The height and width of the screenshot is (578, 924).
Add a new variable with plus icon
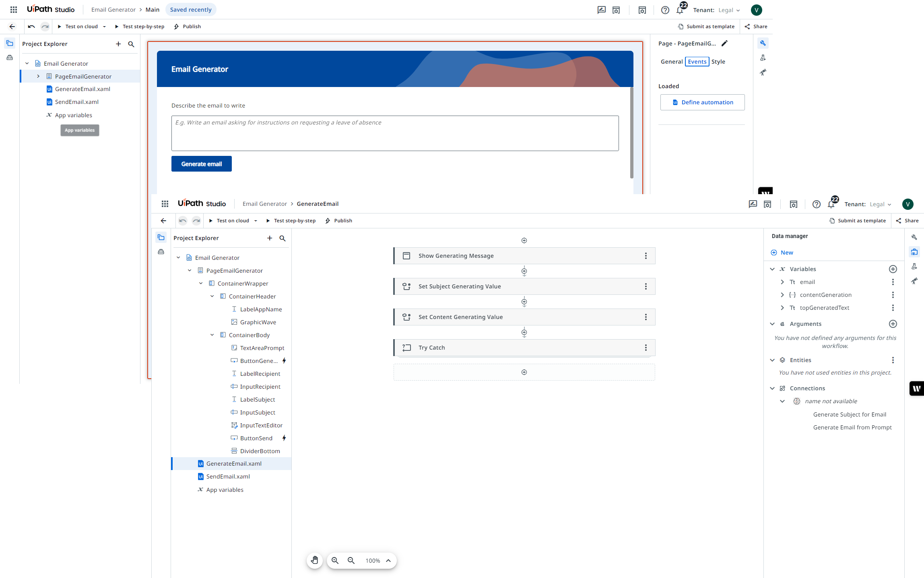point(893,269)
